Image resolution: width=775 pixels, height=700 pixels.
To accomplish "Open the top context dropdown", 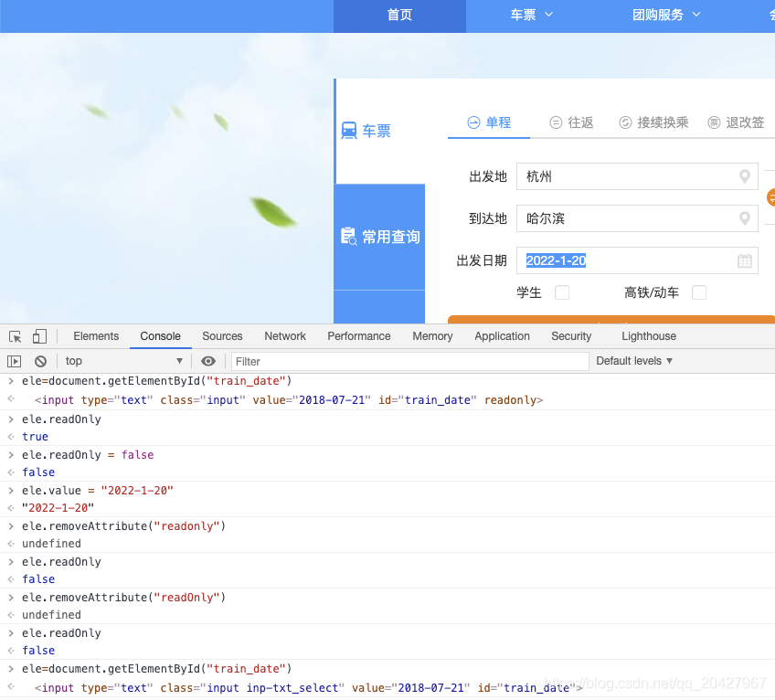I will 124,361.
